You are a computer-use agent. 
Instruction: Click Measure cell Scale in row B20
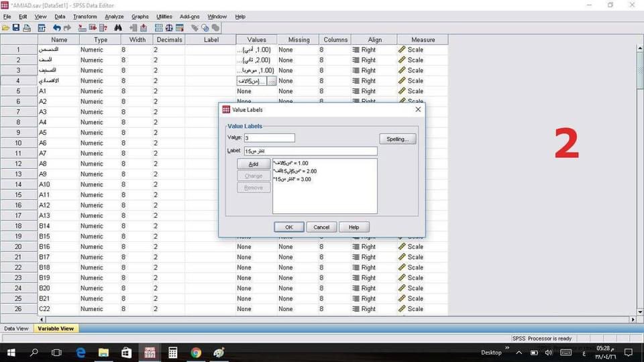[x=423, y=288]
